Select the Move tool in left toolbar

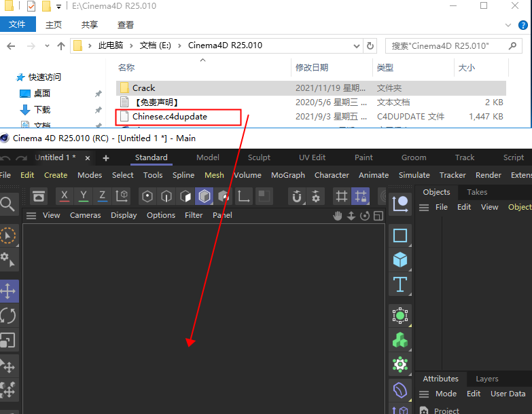point(8,292)
